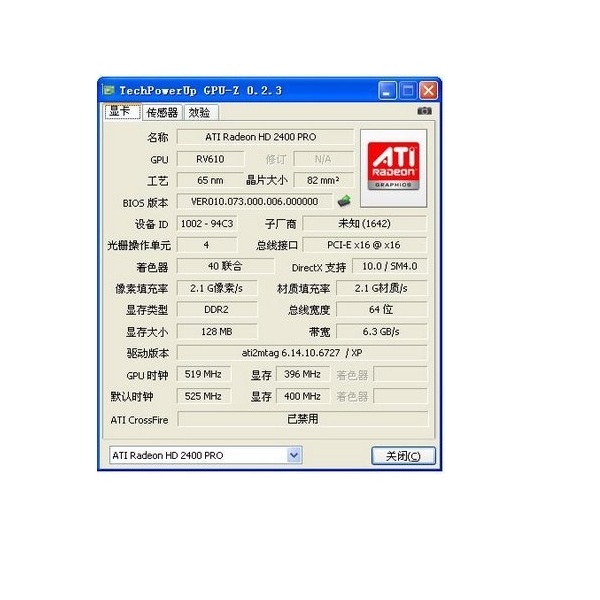
Task: Click the BIOS version VER010.073.000.006.000000 field
Action: (x=254, y=202)
